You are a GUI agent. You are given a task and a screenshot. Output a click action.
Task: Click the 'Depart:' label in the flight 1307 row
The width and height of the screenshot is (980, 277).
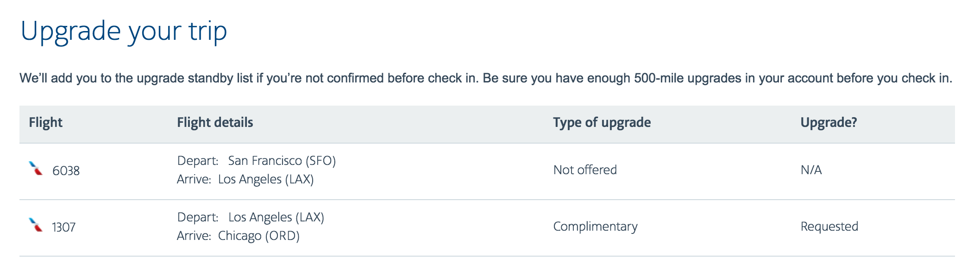pyautogui.click(x=198, y=217)
